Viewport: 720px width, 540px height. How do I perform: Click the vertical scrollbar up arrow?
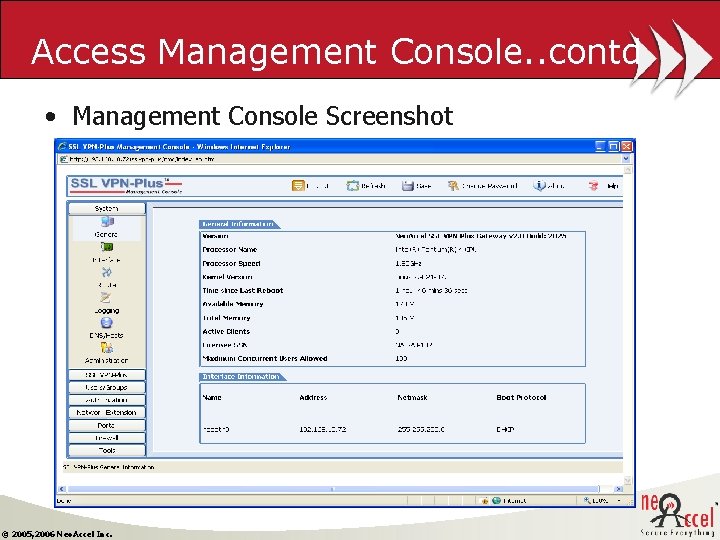pos(628,169)
